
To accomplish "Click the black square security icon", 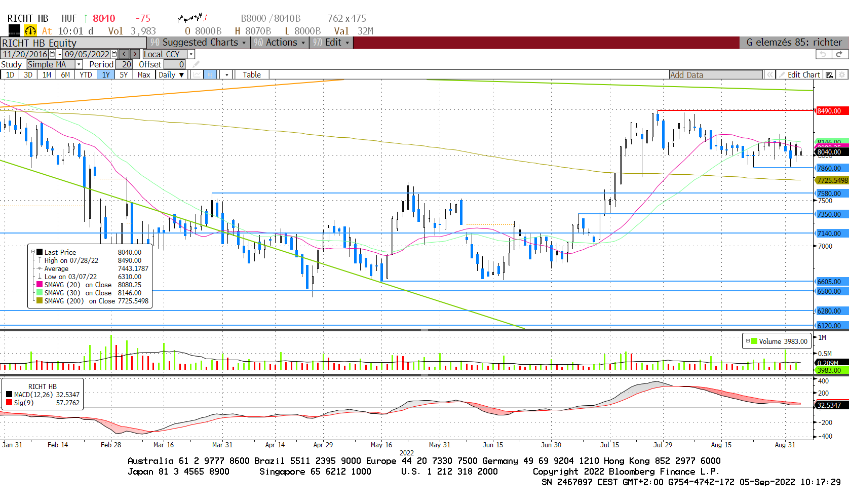I will coord(15,31).
